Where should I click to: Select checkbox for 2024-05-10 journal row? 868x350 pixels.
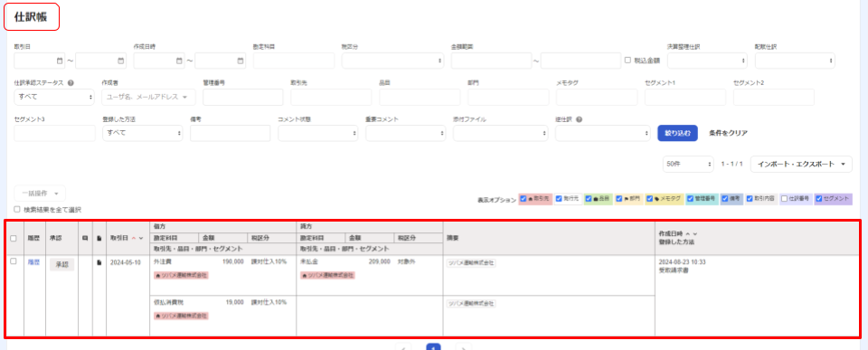pyautogui.click(x=14, y=261)
